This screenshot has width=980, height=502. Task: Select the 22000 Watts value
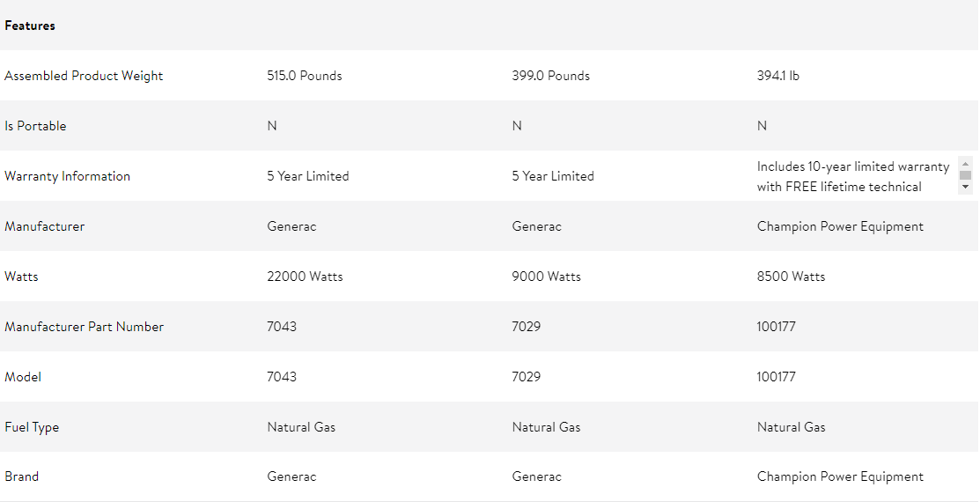click(305, 277)
